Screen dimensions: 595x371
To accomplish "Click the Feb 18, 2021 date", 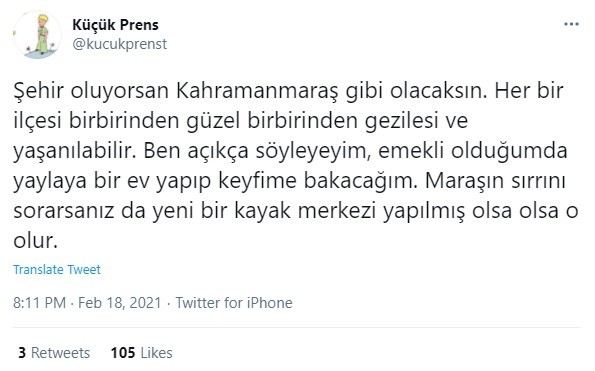I will point(120,303).
